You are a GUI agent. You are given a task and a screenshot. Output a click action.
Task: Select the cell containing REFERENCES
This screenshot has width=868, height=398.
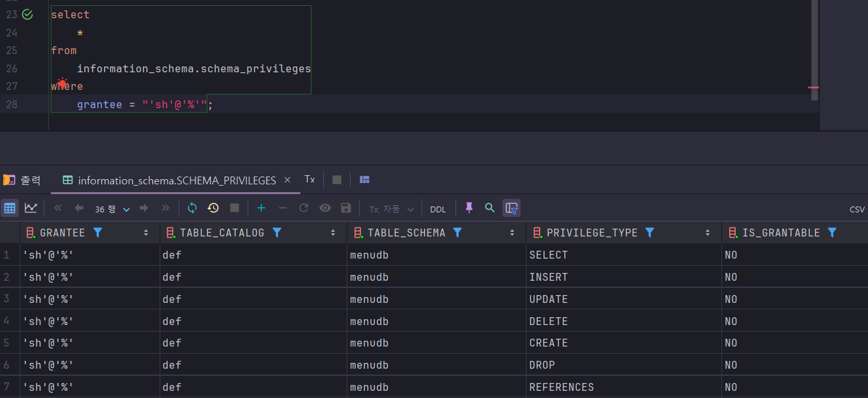(x=624, y=387)
